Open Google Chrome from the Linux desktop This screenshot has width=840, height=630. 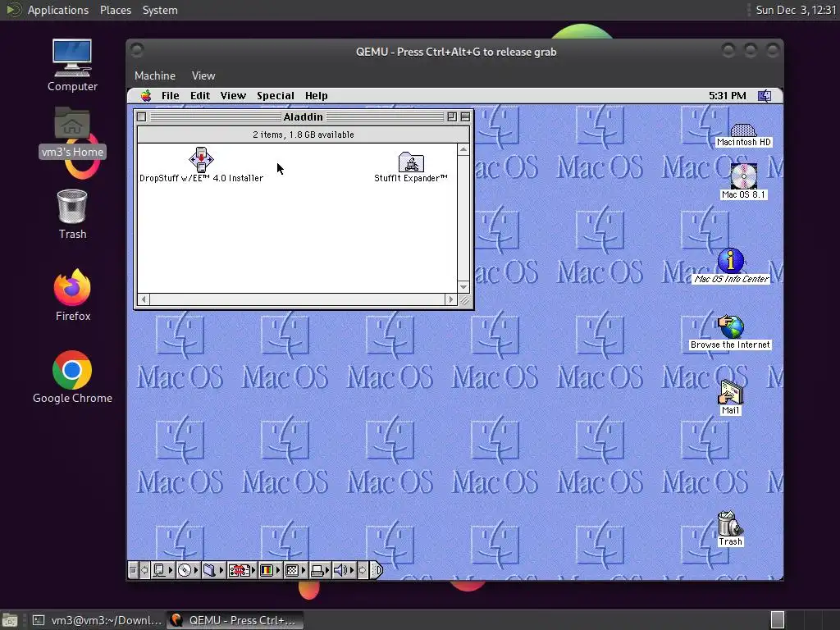(x=72, y=377)
